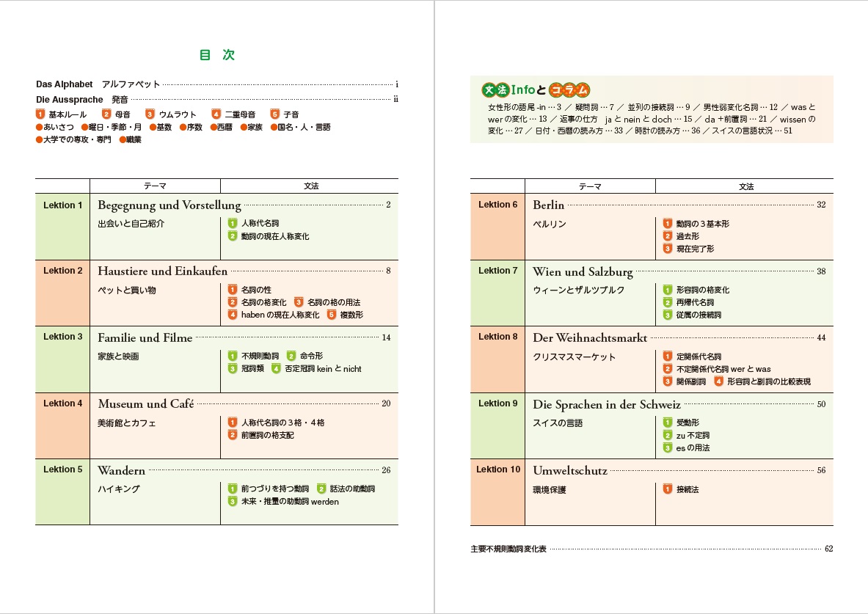
Task: Click the orange badge 1 beside 接続法
Action: point(668,489)
